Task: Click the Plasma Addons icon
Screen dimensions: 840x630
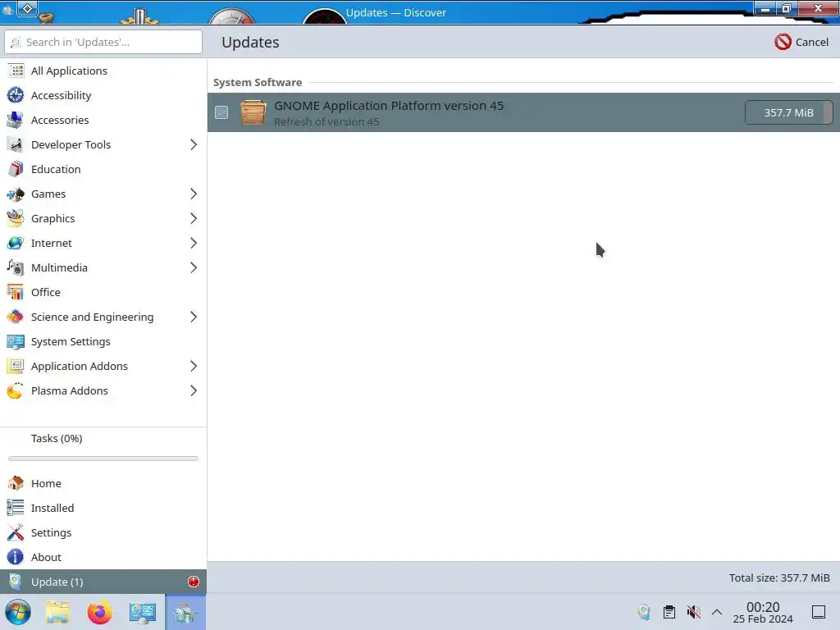Action: [16, 391]
